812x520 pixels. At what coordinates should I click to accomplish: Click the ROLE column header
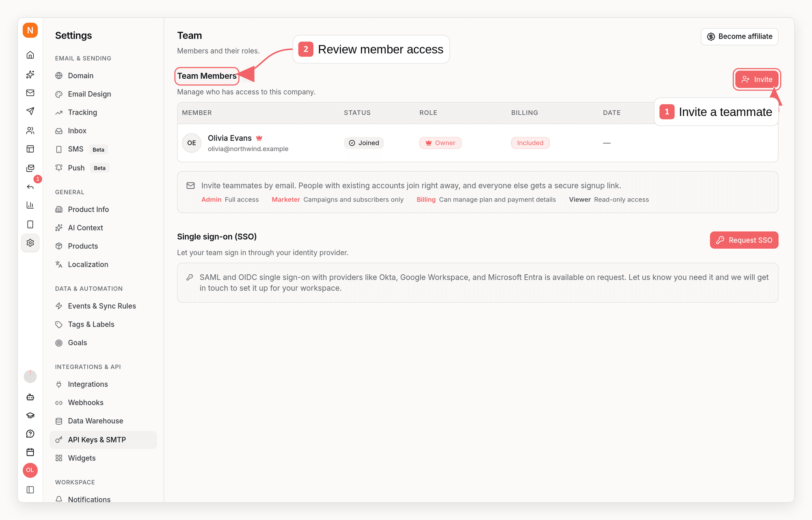click(428, 113)
